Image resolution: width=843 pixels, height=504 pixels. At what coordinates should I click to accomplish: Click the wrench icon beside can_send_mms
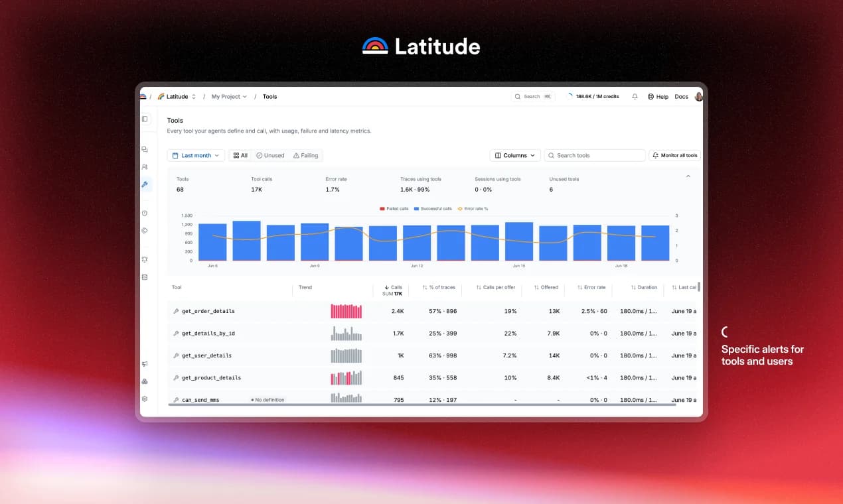pyautogui.click(x=176, y=400)
